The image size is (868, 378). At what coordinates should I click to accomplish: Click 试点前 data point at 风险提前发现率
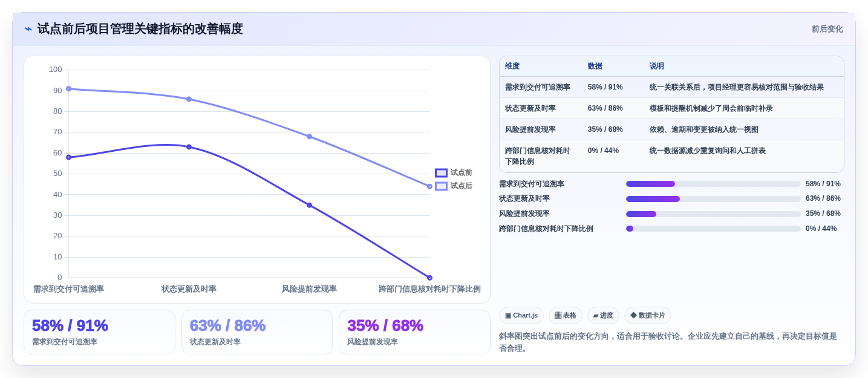pos(309,205)
